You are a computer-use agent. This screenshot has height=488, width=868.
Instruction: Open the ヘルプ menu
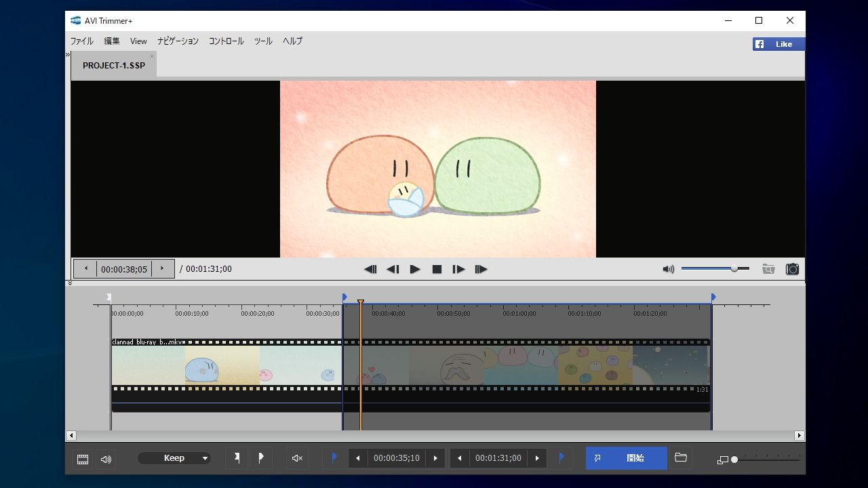(x=292, y=41)
